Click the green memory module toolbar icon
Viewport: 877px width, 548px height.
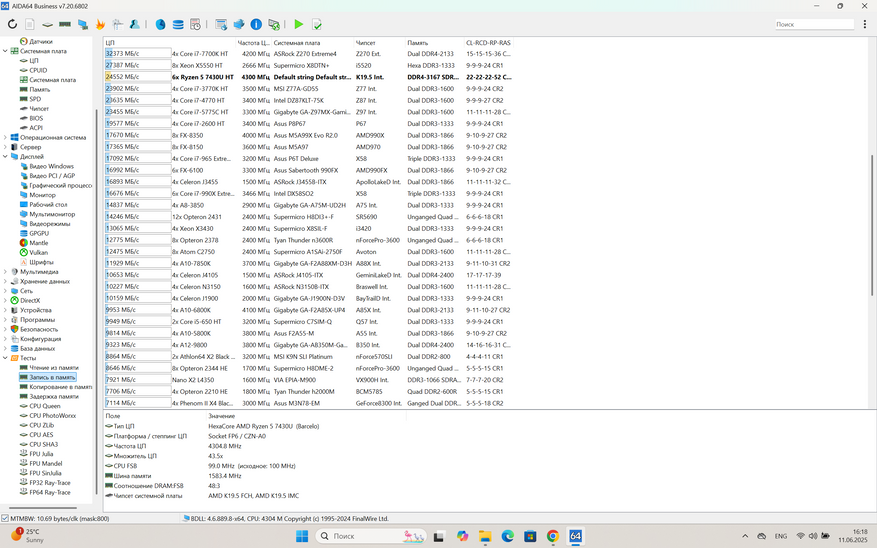point(65,24)
